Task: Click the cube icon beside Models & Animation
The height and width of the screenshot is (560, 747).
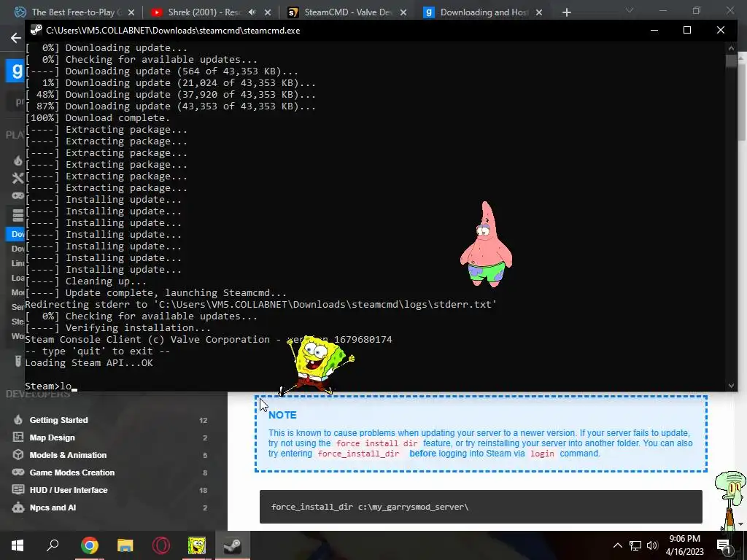Action: click(18, 455)
